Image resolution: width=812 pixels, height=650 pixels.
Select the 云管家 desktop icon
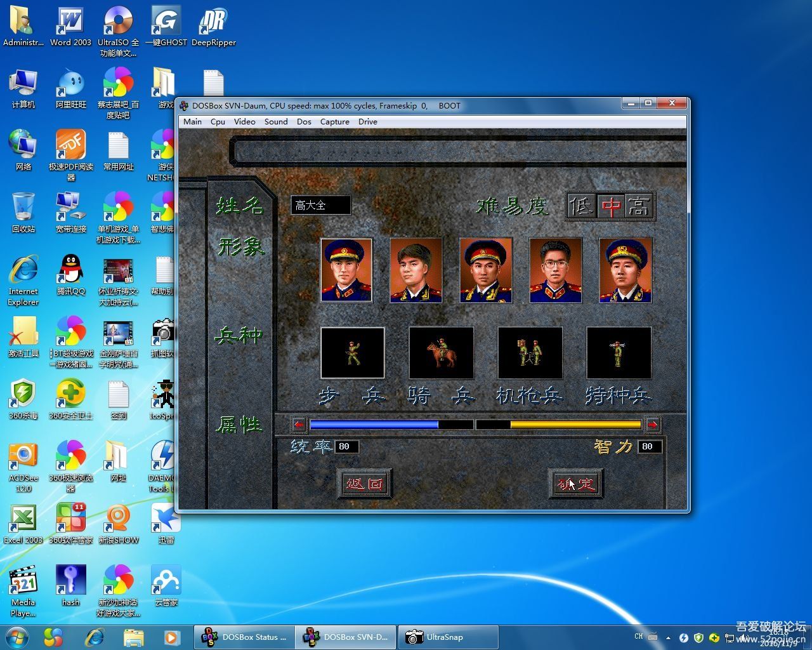pyautogui.click(x=166, y=587)
